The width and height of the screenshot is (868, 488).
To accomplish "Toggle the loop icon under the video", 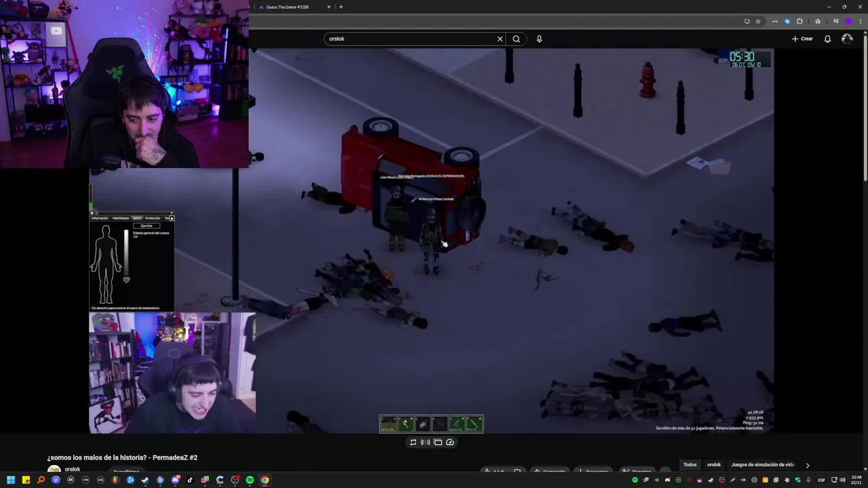I will coord(413,442).
